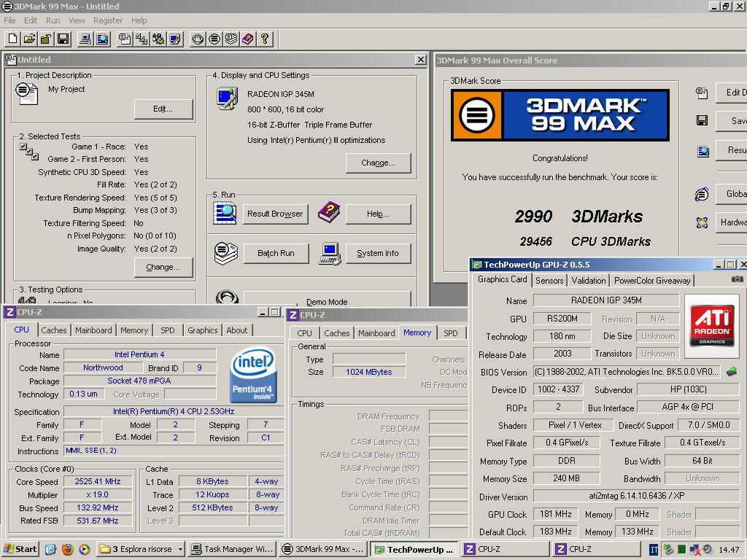Click the ATI Radeon logo in GPU-Z
The height and width of the screenshot is (560, 747).
712,326
